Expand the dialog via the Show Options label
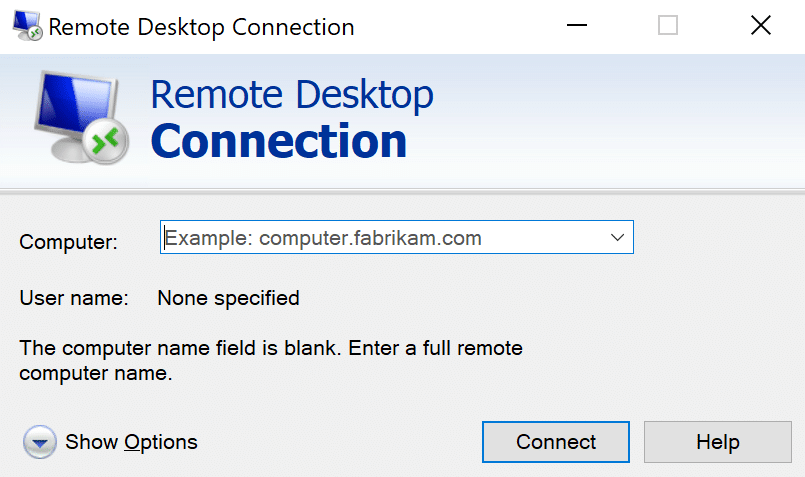Viewport: 805px width, 477px height. [131, 442]
